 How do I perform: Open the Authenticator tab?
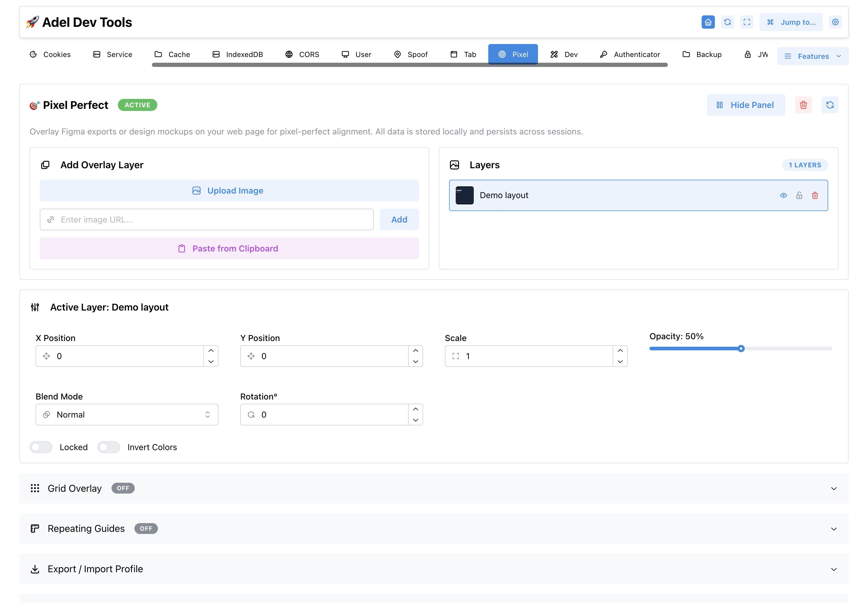[630, 54]
